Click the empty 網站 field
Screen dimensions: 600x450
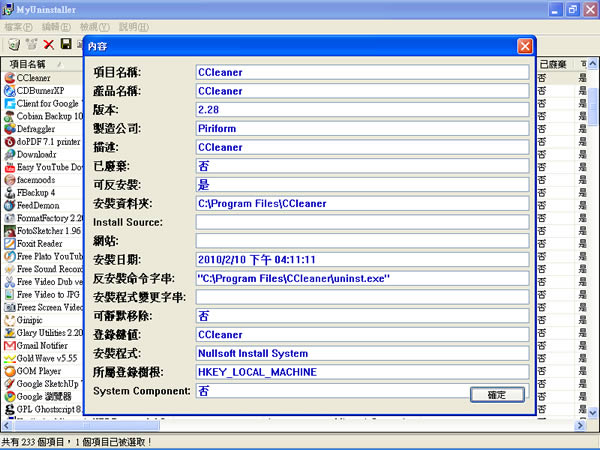362,241
